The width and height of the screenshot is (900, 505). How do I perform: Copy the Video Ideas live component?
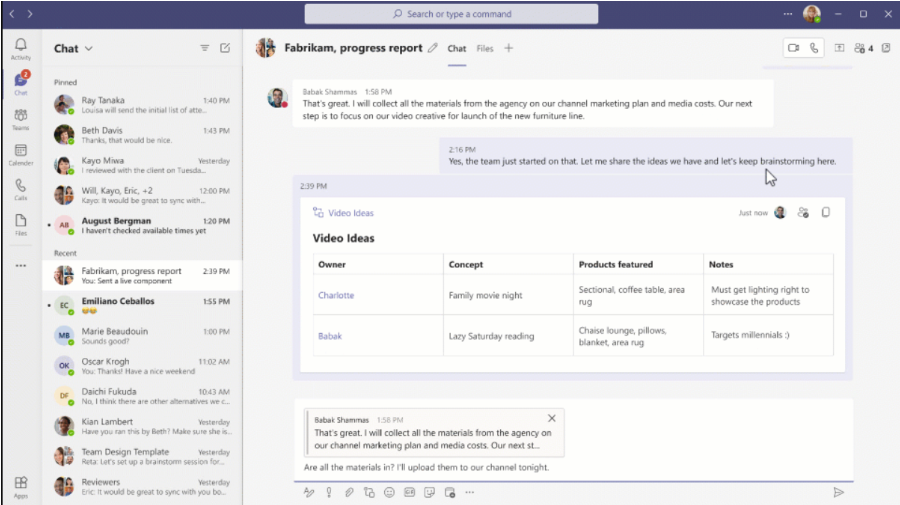point(826,213)
